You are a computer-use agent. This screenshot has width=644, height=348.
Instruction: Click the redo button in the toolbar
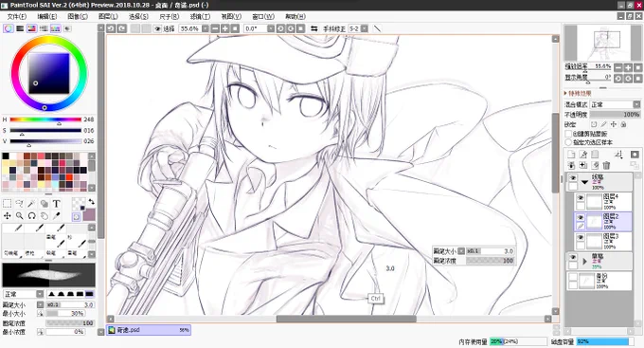coord(122,28)
